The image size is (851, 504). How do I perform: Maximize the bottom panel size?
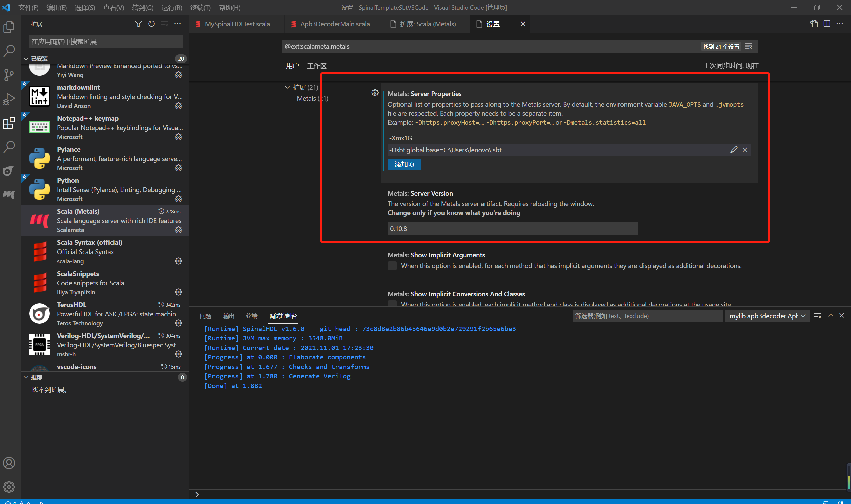click(831, 316)
